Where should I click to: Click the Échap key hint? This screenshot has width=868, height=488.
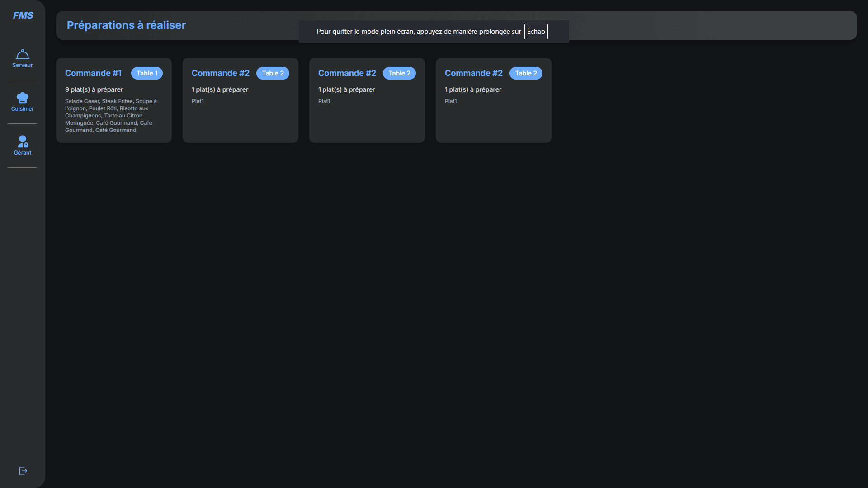536,32
